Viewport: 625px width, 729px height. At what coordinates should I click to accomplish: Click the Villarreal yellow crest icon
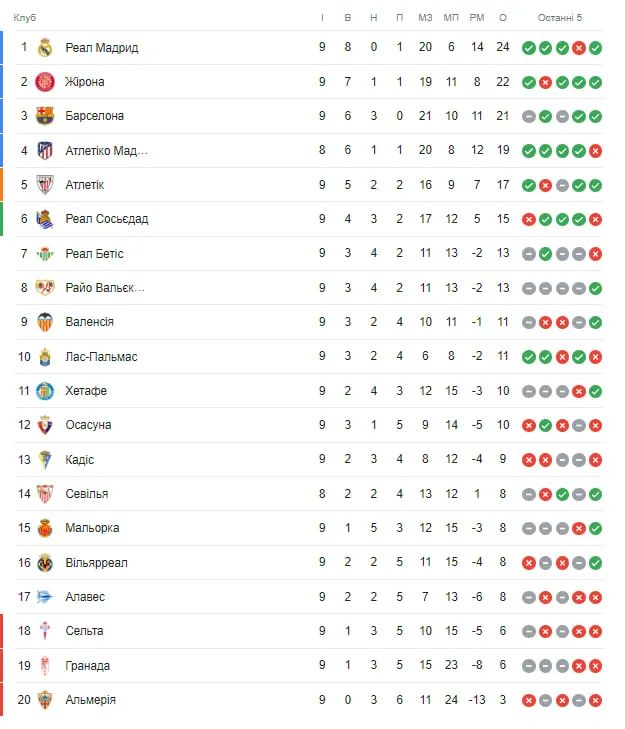pyautogui.click(x=44, y=562)
